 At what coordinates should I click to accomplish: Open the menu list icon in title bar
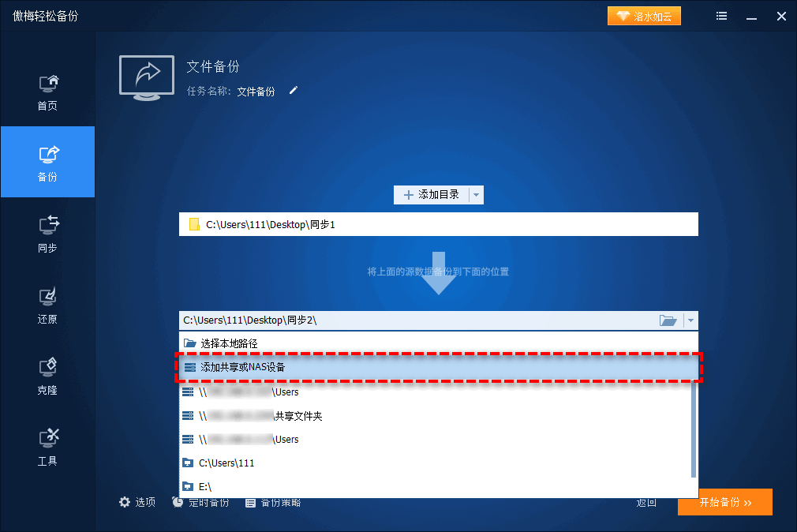coord(721,17)
